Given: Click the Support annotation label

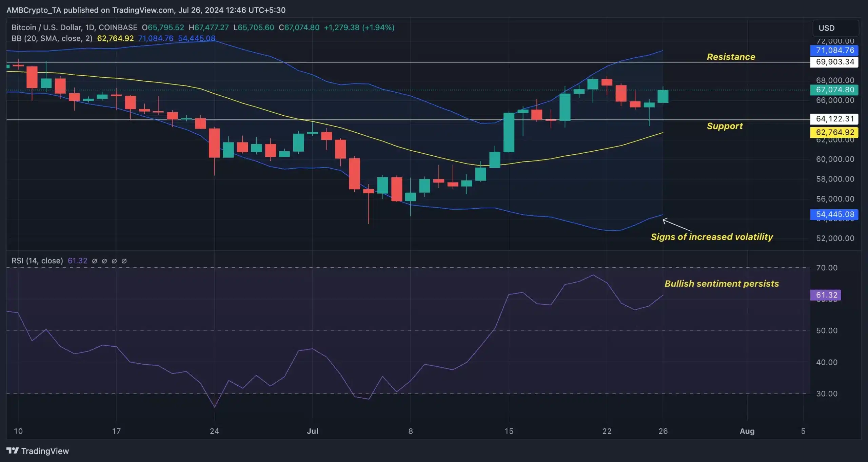Looking at the screenshot, I should pyautogui.click(x=725, y=126).
